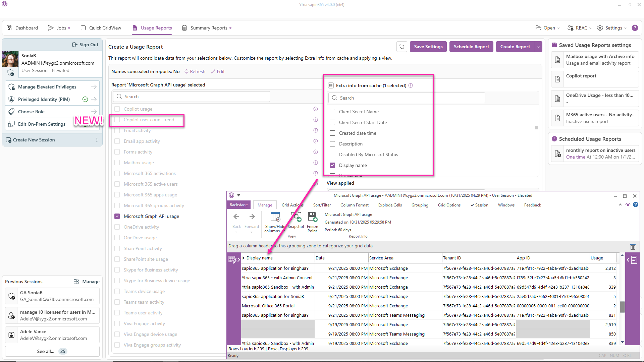Open the Sort/Filter ribbon tab
644x362 pixels.
point(322,205)
